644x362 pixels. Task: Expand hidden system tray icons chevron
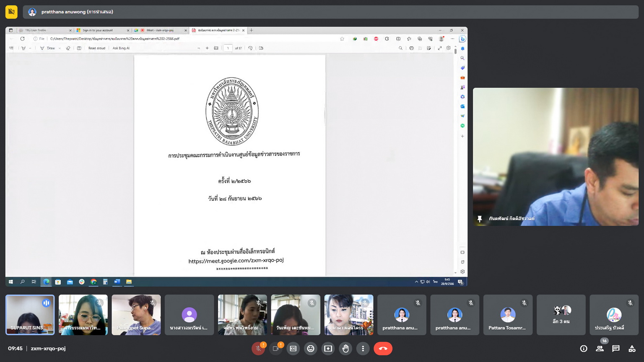point(416,282)
